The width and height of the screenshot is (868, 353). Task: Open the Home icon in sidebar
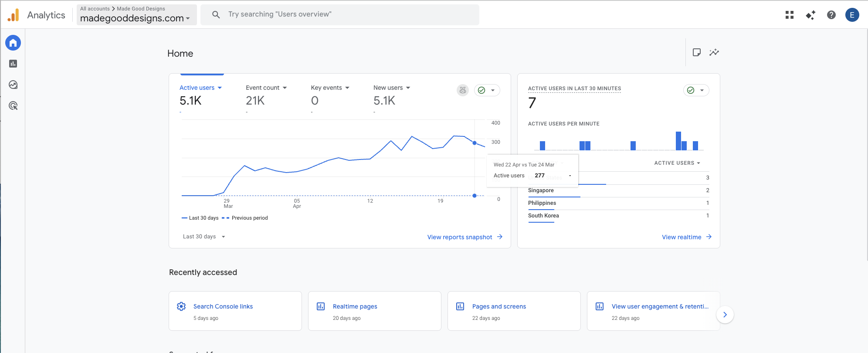(x=13, y=43)
